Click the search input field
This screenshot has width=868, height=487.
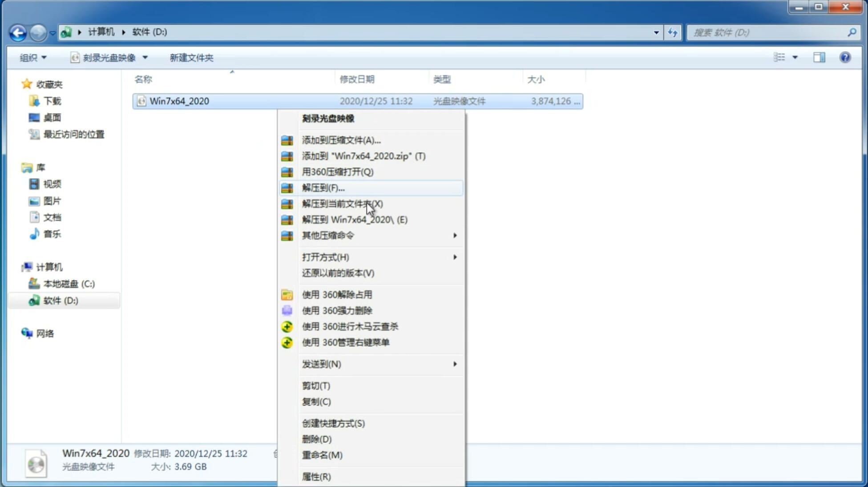pyautogui.click(x=770, y=32)
